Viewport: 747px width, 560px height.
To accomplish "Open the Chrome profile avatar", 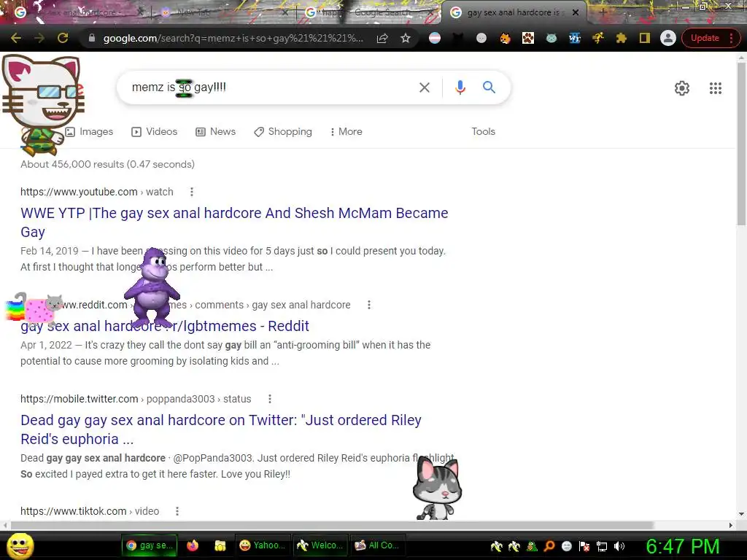I will point(668,38).
